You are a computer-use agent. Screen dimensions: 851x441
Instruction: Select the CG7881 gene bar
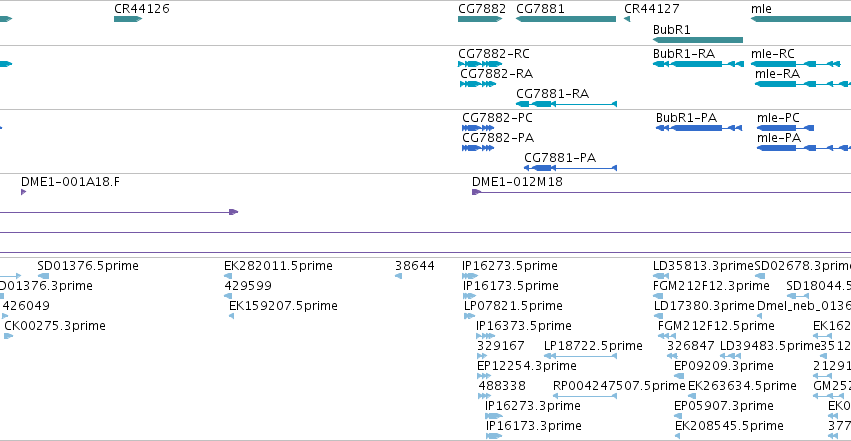[x=566, y=19]
